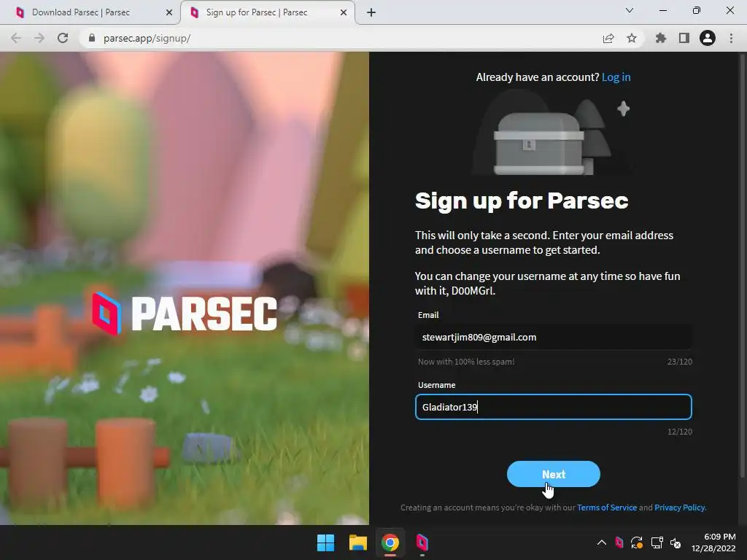
Task: Open File Explorer from taskbar
Action: point(357,542)
